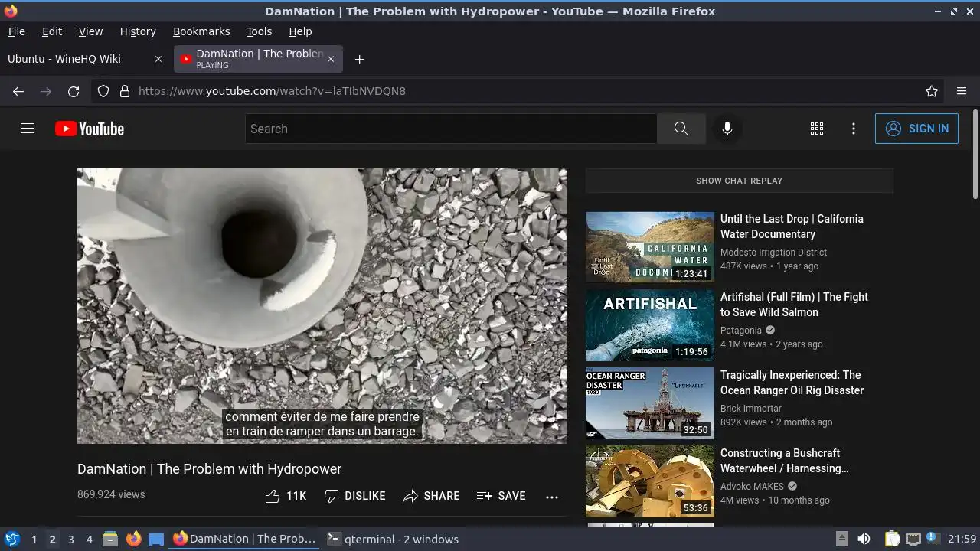Click removable media eject icon

841,539
